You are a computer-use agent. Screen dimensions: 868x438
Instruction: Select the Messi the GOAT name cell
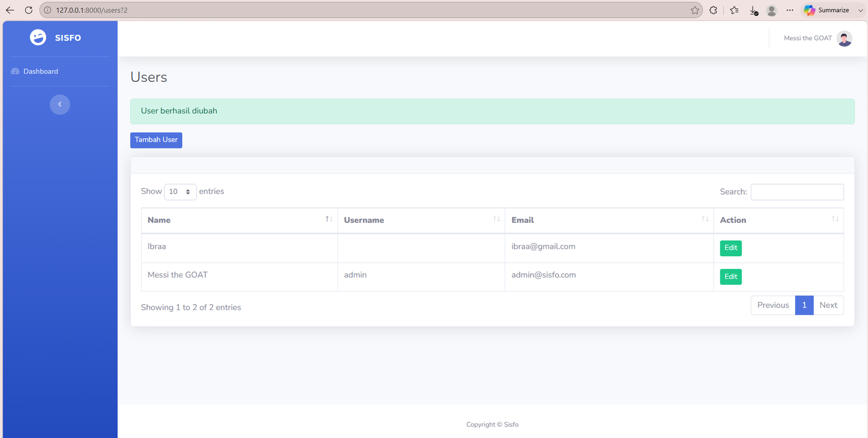tap(239, 277)
